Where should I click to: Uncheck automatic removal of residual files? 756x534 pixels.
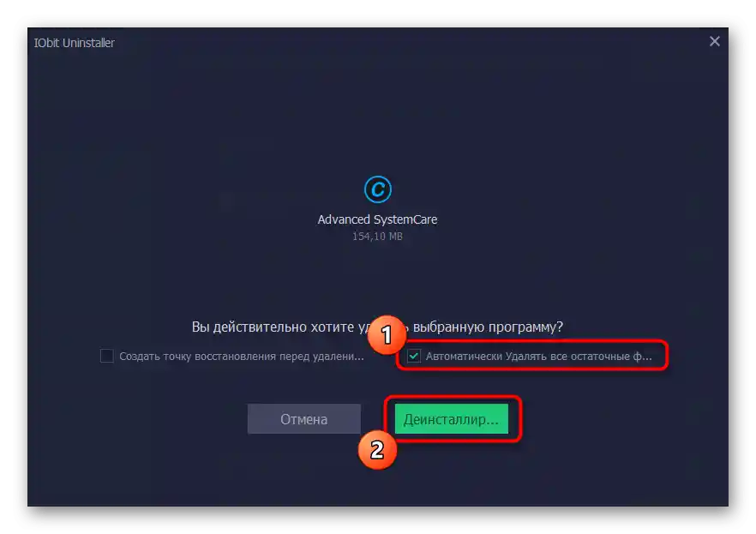(x=414, y=357)
